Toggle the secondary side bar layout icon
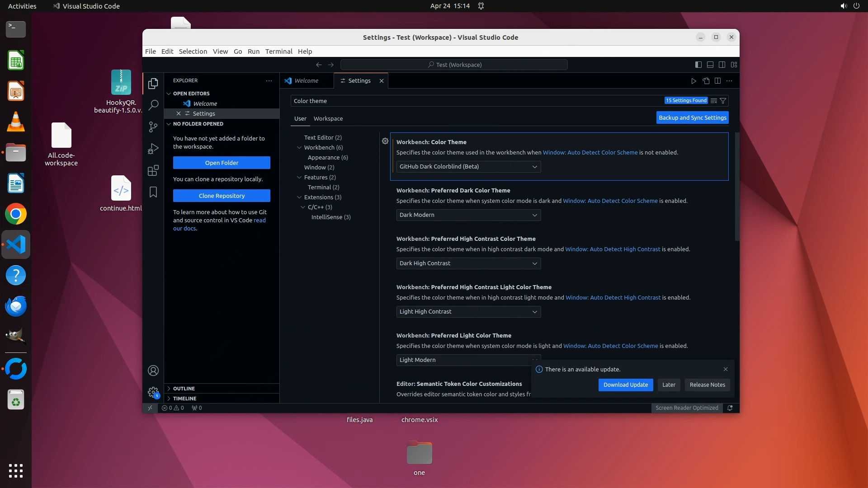This screenshot has height=488, width=868. pos(722,65)
